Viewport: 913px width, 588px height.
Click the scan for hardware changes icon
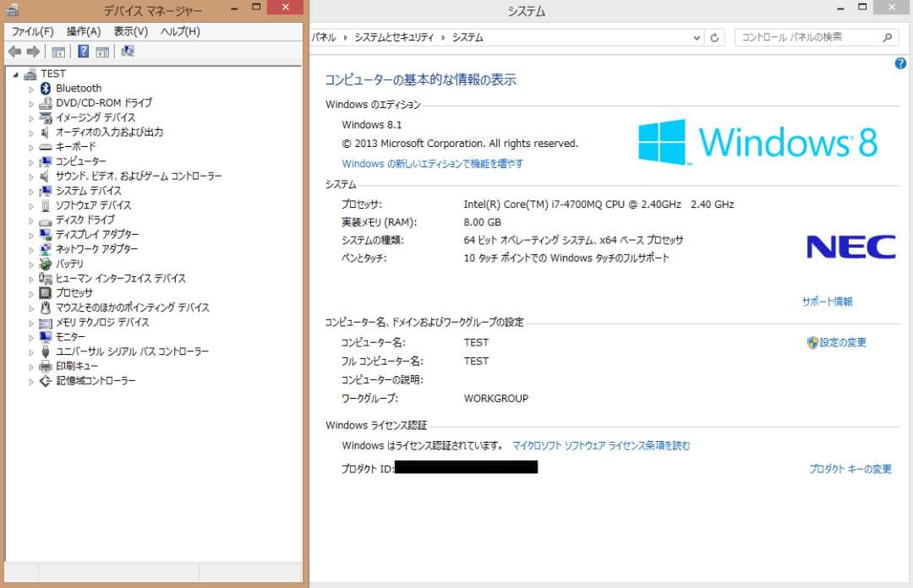point(128,52)
